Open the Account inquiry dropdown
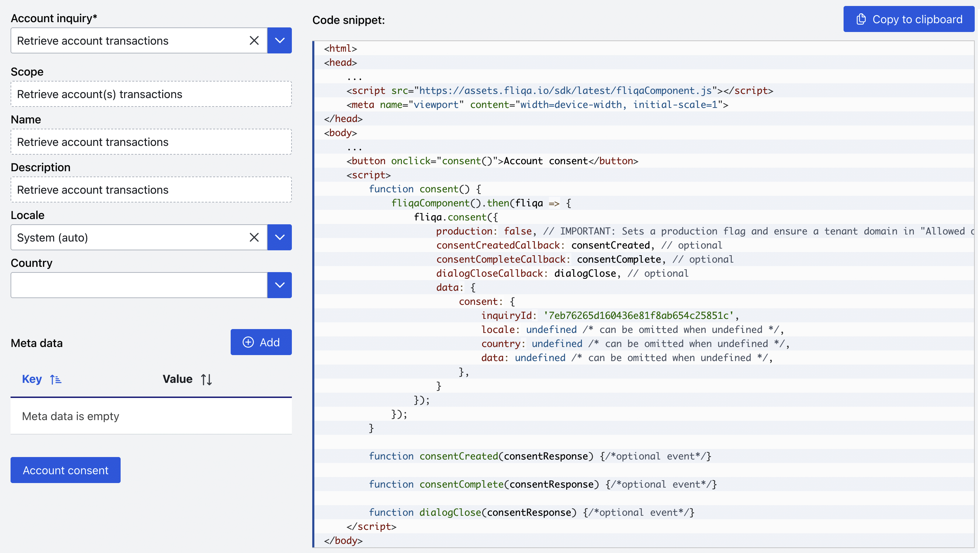 (x=280, y=40)
